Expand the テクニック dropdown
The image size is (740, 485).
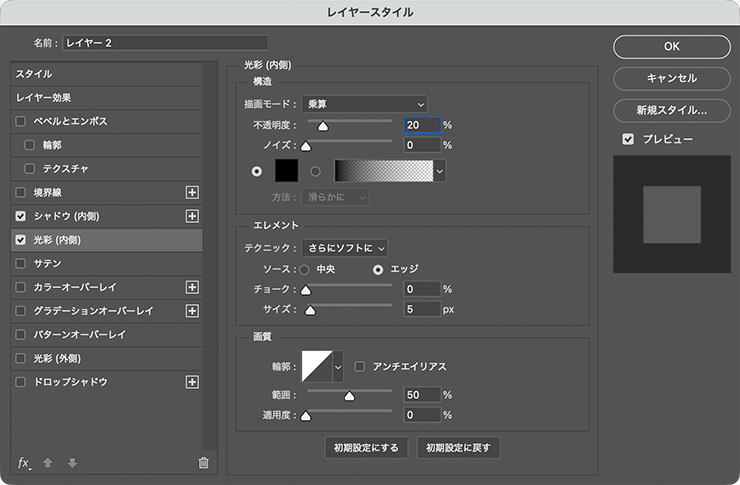pyautogui.click(x=344, y=247)
